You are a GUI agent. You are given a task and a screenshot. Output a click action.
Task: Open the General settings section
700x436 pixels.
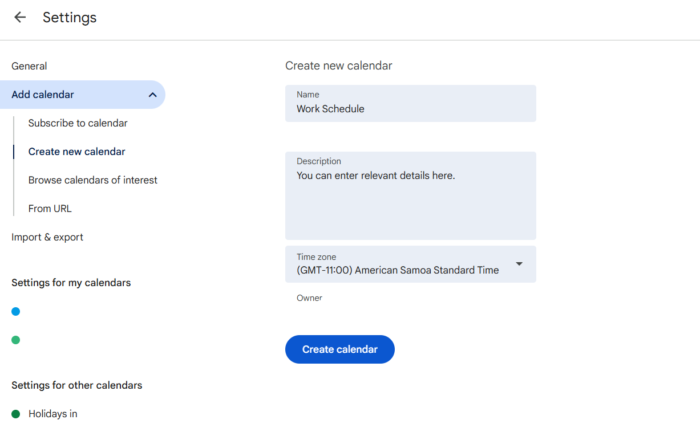pyautogui.click(x=29, y=66)
